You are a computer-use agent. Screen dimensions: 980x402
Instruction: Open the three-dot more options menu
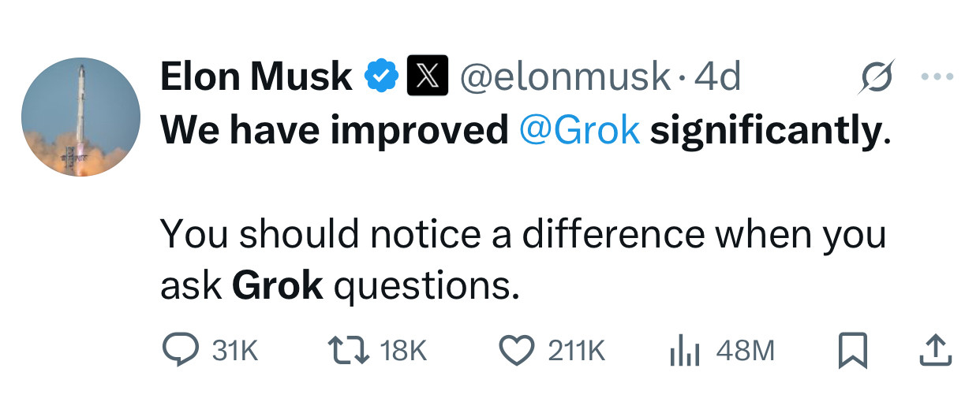click(x=937, y=76)
